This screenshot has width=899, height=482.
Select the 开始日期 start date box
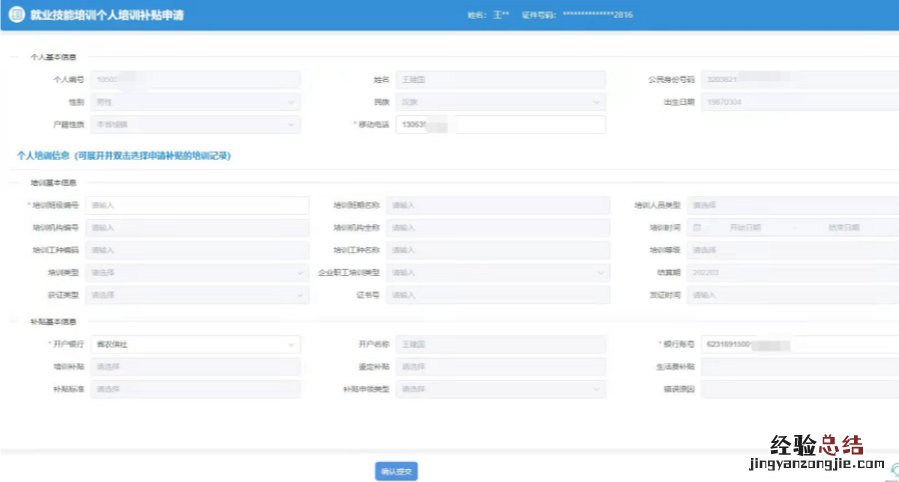(746, 228)
